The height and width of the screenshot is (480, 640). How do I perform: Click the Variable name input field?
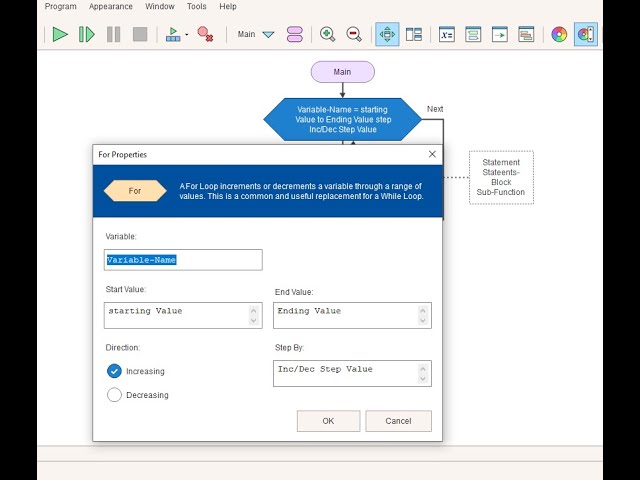pyautogui.click(x=183, y=260)
